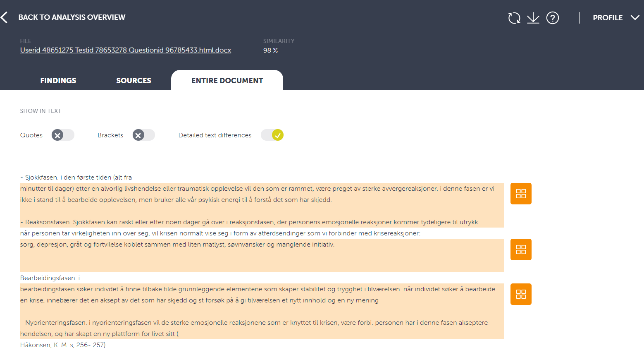Screen dimensions: 644x355
Task: Click the refresh analysis icon
Action: (x=514, y=18)
